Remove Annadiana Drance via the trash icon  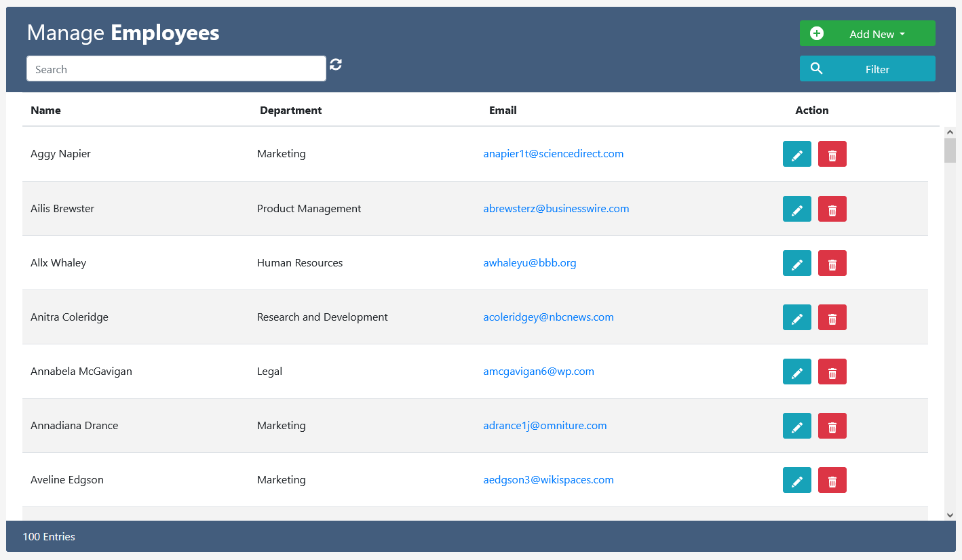(832, 426)
